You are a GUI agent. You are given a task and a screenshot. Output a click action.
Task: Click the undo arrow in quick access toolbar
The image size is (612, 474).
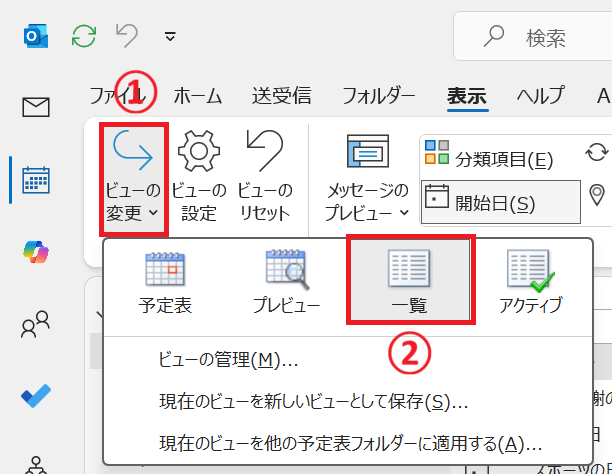pos(127,36)
